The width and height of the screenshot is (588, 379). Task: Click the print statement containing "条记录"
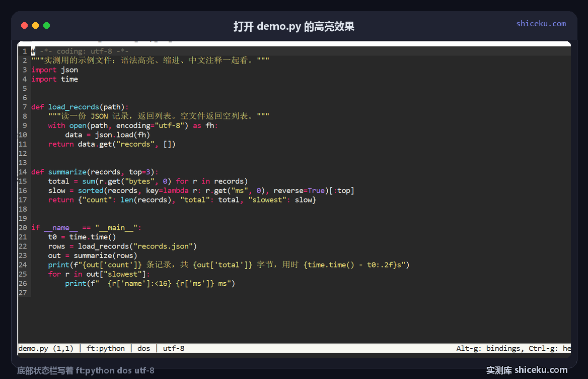229,265
